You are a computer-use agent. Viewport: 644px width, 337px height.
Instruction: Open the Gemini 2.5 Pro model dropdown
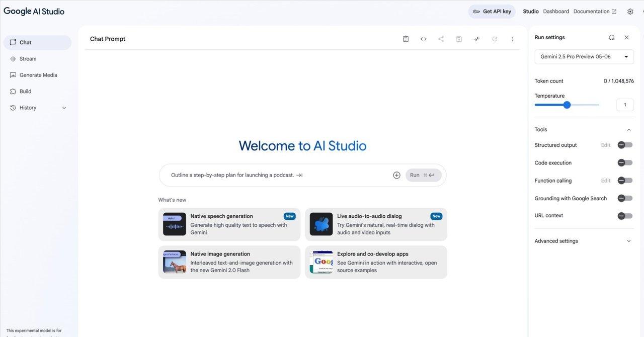(x=584, y=57)
